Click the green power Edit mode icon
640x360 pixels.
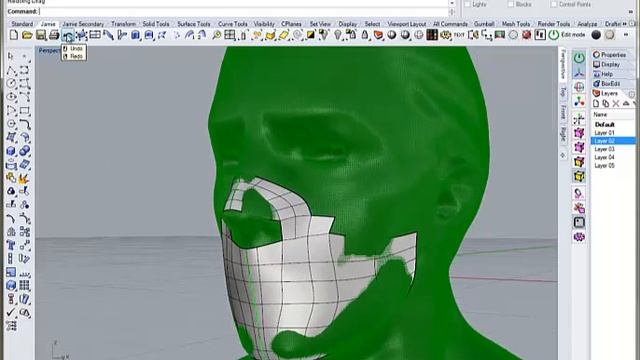(553, 35)
